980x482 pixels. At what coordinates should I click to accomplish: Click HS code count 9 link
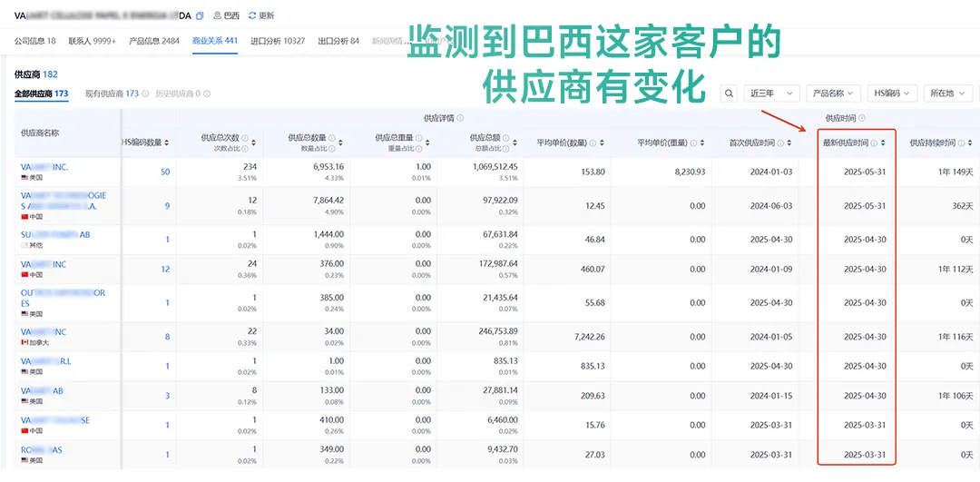click(168, 206)
